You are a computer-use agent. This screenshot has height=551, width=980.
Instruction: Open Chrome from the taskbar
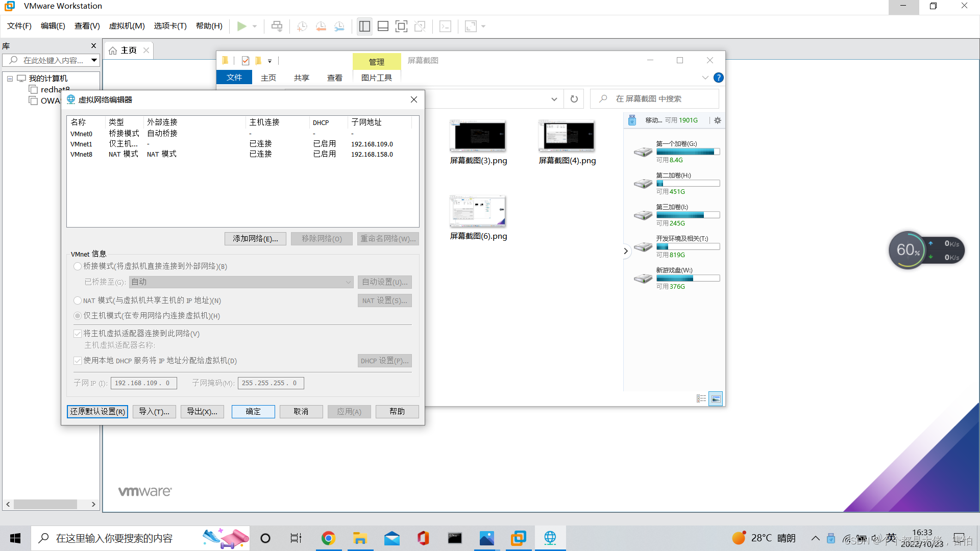pos(328,538)
